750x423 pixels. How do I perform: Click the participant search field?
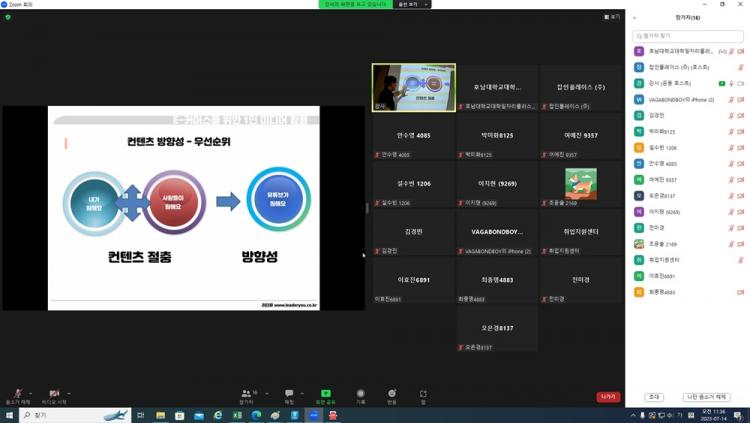pyautogui.click(x=688, y=36)
